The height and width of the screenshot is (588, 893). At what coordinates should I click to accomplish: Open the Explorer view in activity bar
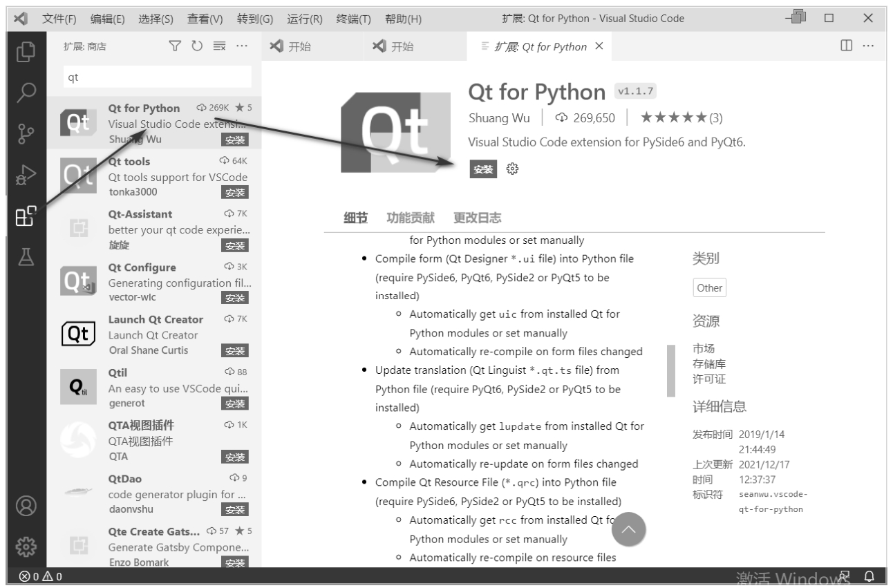(26, 52)
